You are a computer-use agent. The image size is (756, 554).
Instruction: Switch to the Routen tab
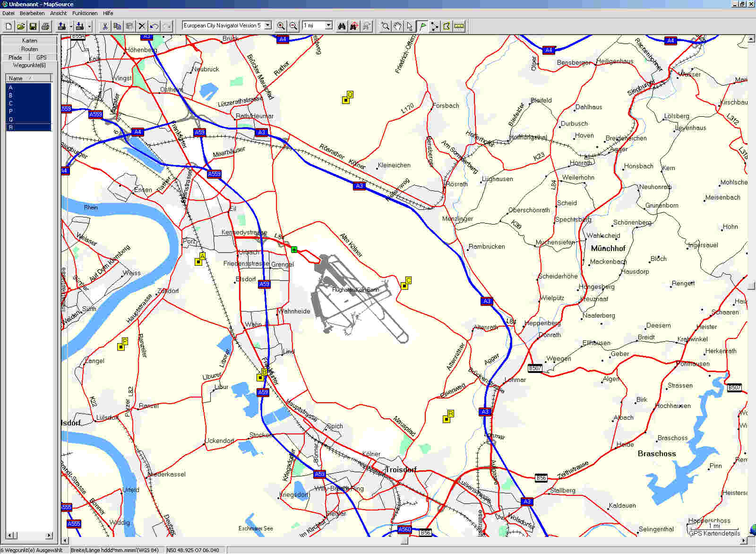tap(29, 49)
